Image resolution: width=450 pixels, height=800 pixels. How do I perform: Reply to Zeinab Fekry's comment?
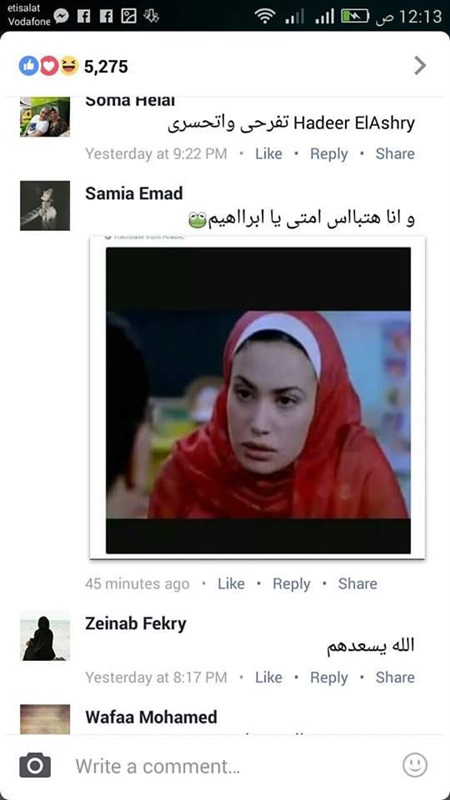tap(329, 678)
